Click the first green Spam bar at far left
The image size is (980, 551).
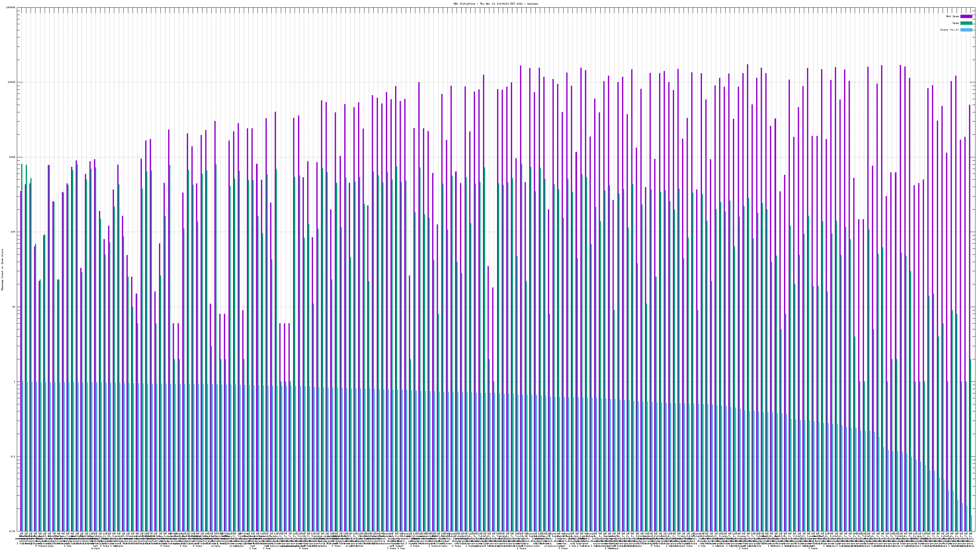[22, 266]
